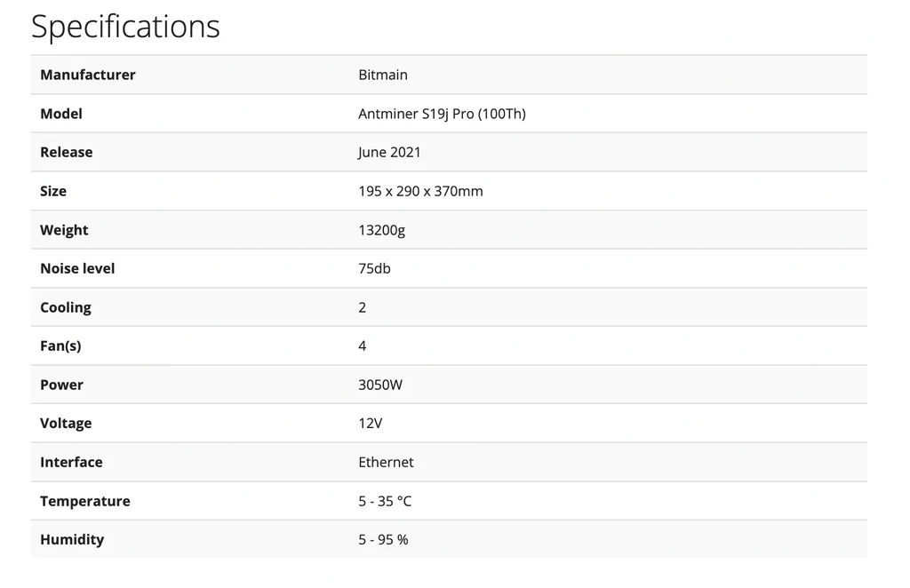Click the Fan(s) row label
910x588 pixels.
click(60, 346)
